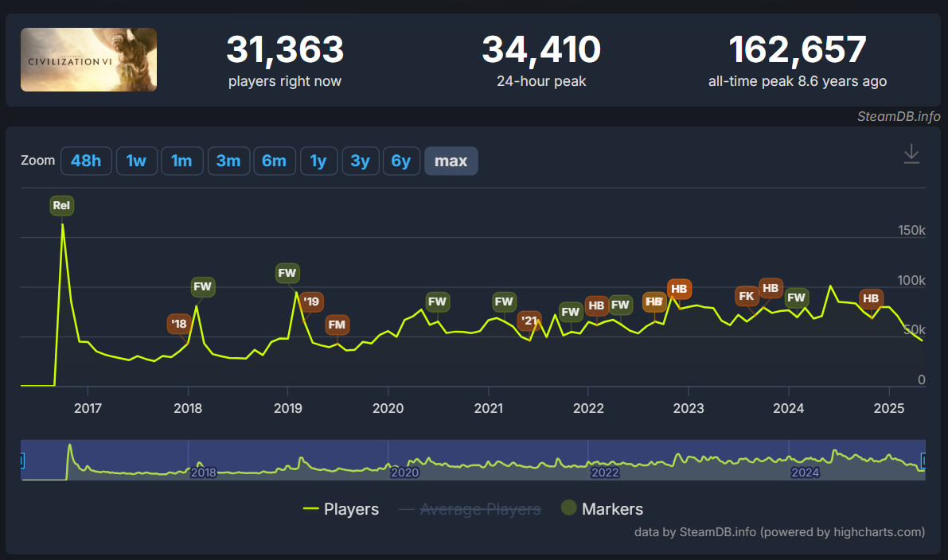Toggle the Players series in legend
This screenshot has height=560, width=948.
tap(341, 509)
